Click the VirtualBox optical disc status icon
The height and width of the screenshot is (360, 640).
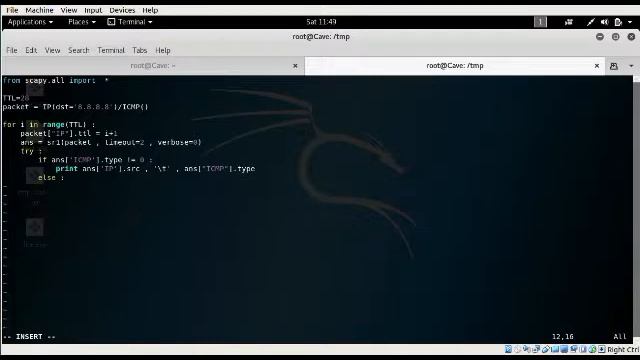[x=517, y=349]
